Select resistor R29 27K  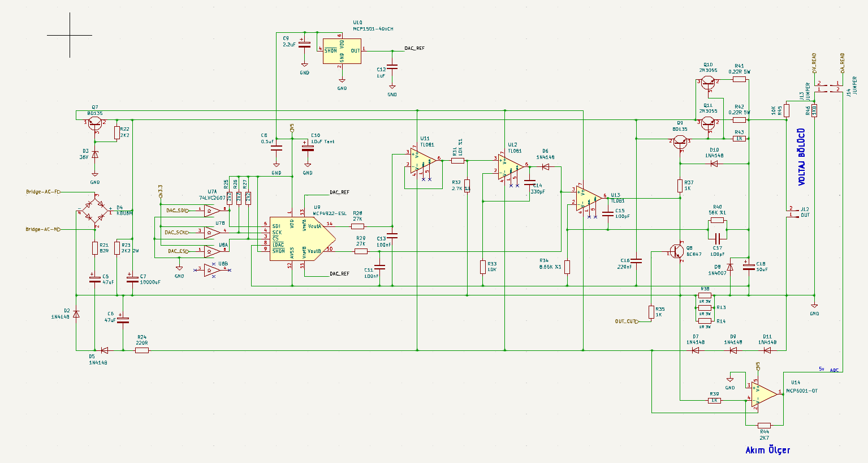point(361,251)
